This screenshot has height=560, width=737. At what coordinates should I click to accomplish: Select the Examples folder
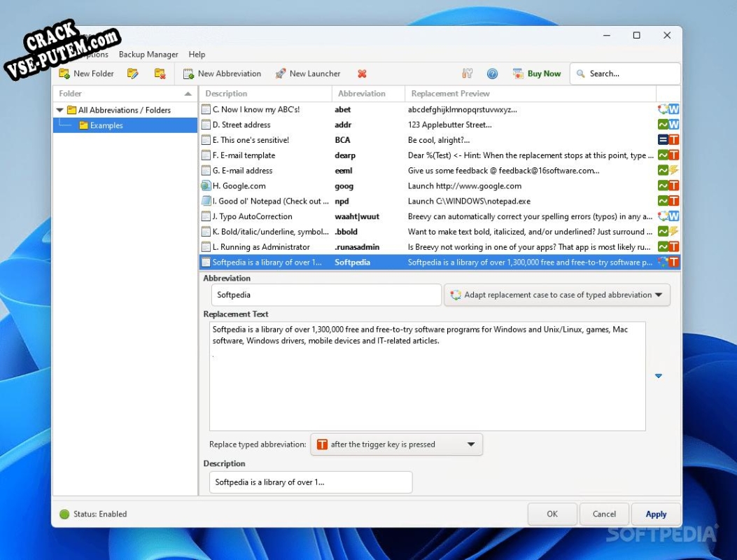tap(106, 125)
